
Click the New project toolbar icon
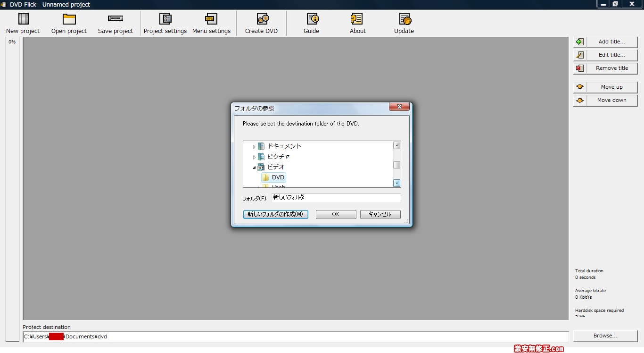[x=23, y=19]
